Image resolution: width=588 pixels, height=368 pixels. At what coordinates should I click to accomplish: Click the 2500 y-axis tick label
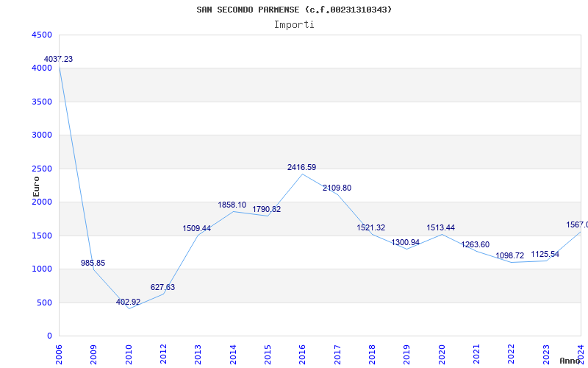tap(42, 169)
